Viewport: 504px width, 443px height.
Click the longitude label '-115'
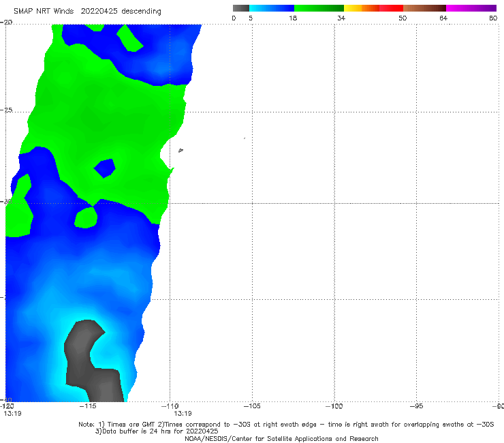(x=88, y=406)
